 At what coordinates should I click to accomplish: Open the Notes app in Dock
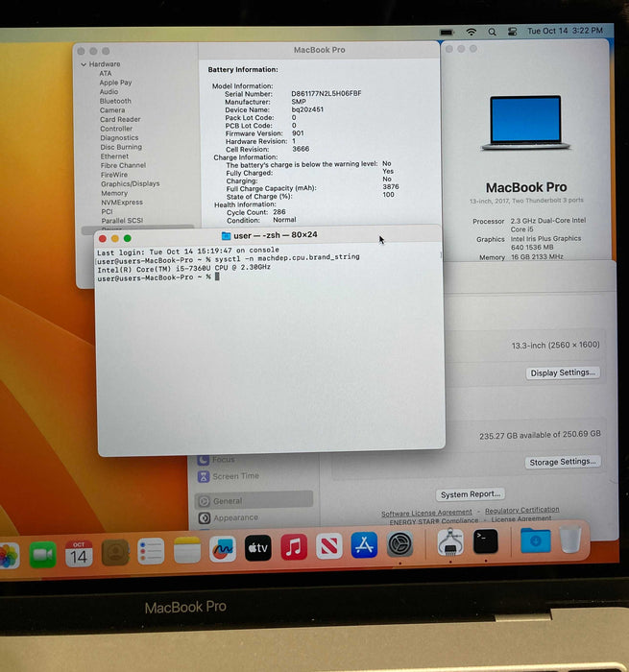[187, 550]
